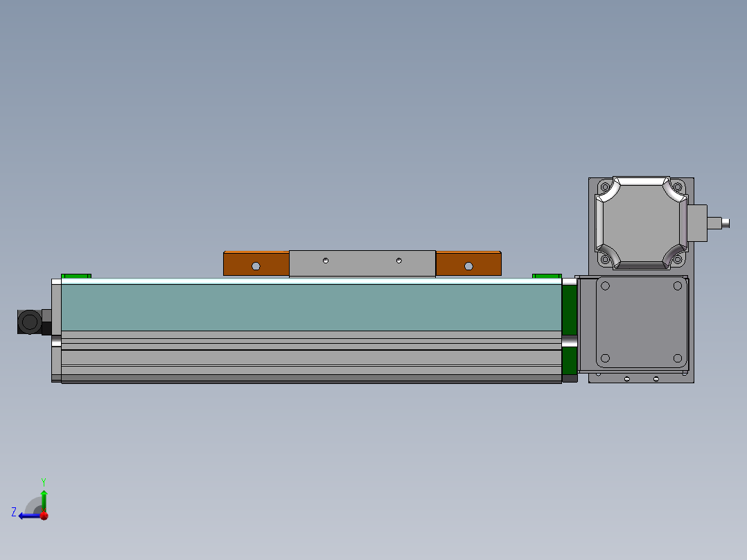Click the left screw hole on the carriage plate

324,260
